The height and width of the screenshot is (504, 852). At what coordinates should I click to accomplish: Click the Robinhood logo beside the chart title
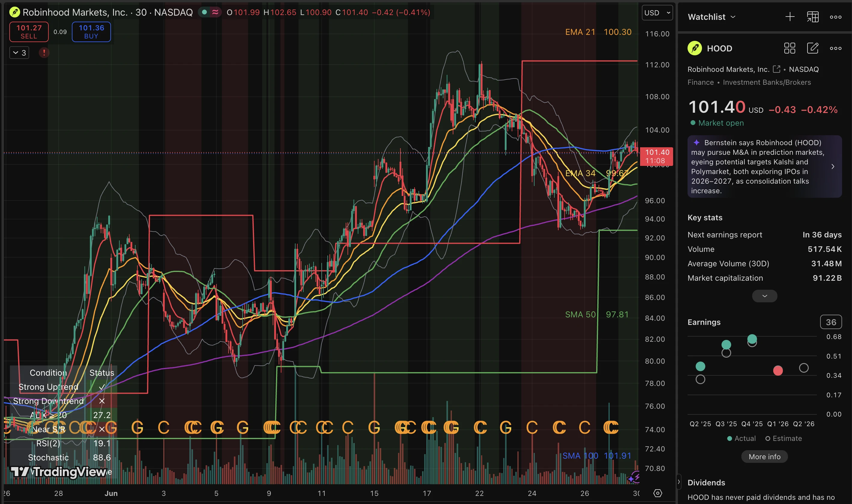(15, 13)
